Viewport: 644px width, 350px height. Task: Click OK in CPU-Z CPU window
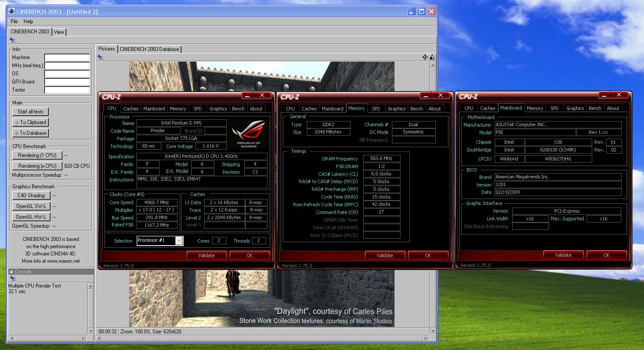(x=249, y=255)
